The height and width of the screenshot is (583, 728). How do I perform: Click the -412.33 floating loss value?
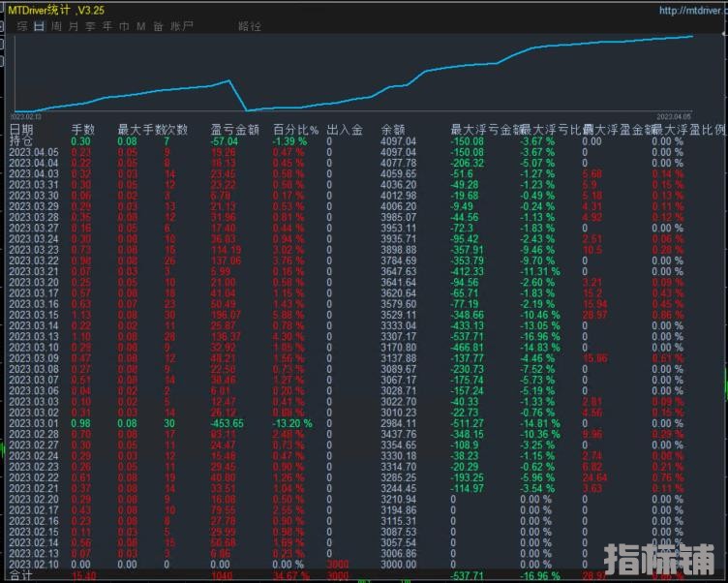click(x=468, y=271)
